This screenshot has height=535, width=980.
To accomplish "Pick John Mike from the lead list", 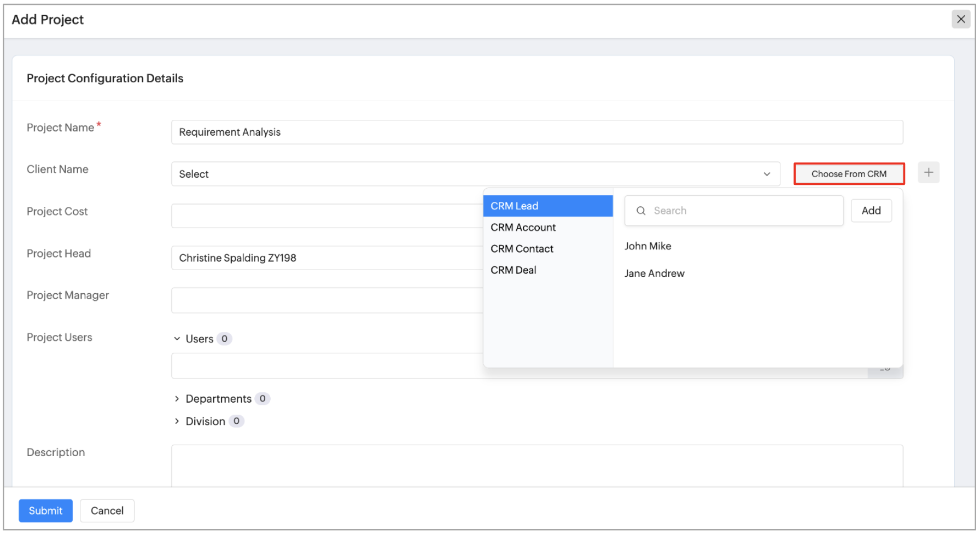I will point(648,246).
